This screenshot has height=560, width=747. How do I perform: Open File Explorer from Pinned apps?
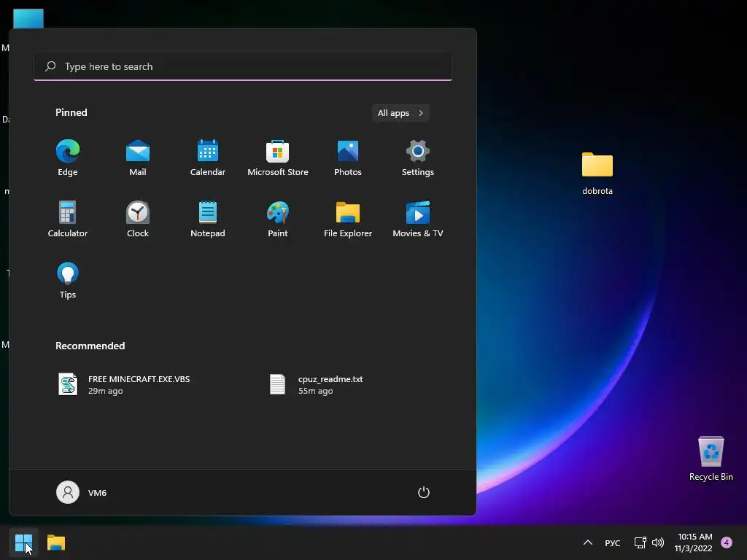[348, 219]
